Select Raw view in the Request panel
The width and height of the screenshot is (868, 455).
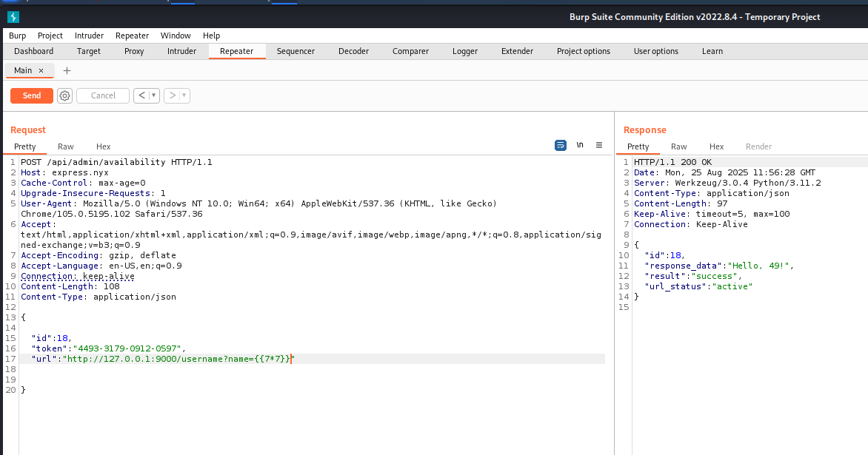pyautogui.click(x=66, y=146)
